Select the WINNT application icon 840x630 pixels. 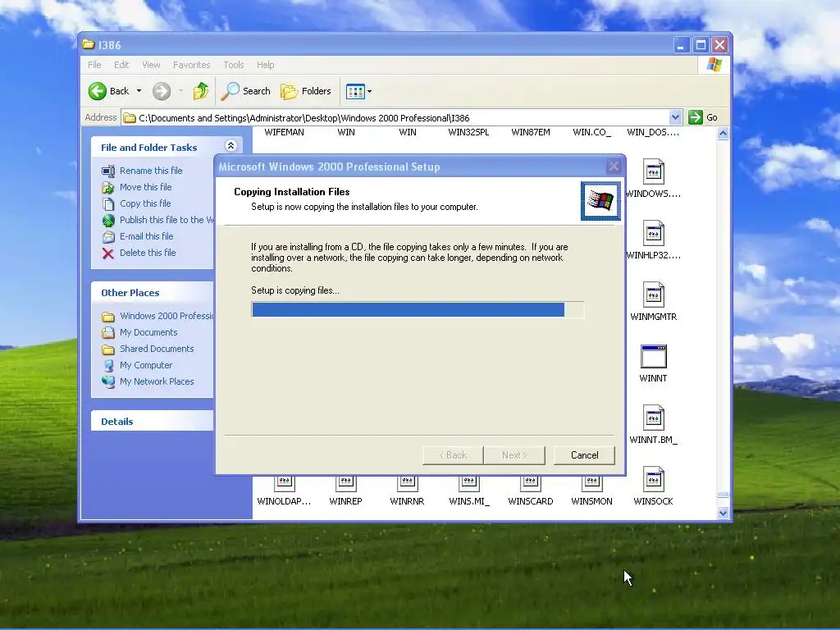(x=654, y=356)
